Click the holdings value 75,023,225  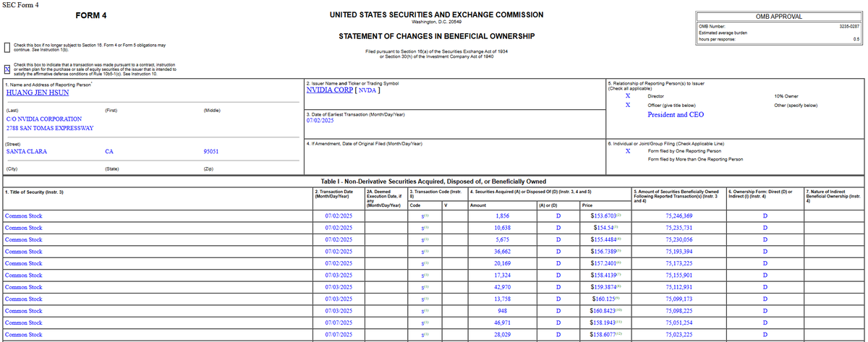678,335
